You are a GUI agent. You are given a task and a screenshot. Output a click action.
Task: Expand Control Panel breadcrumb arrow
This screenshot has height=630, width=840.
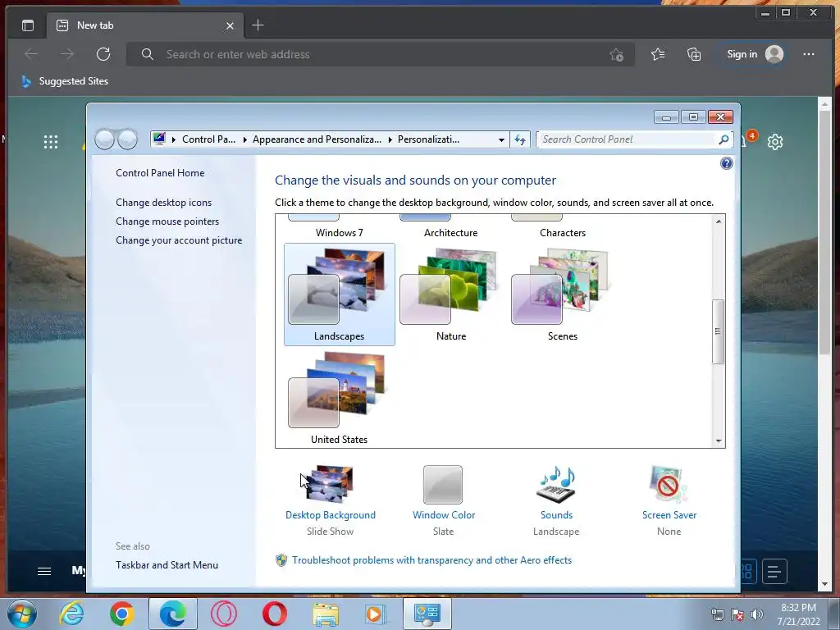(244, 139)
